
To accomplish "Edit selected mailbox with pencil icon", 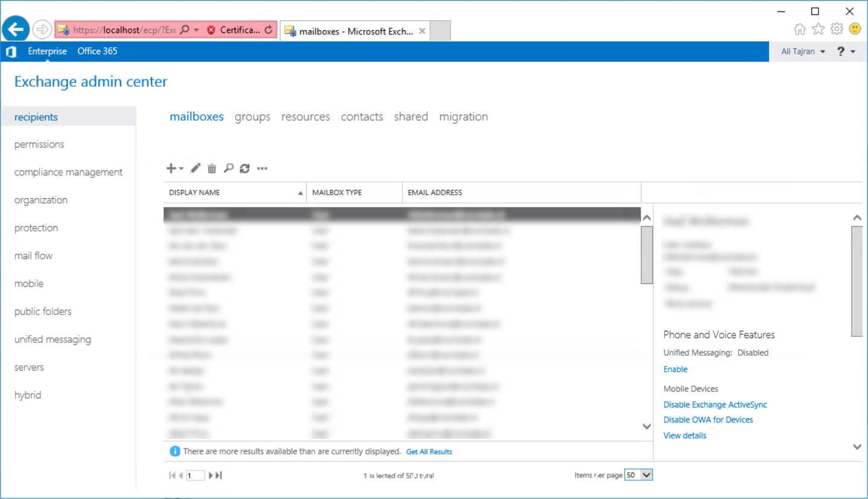I will 195,169.
